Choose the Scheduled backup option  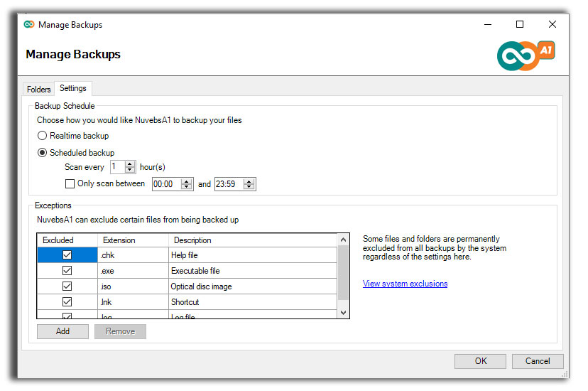(76, 153)
